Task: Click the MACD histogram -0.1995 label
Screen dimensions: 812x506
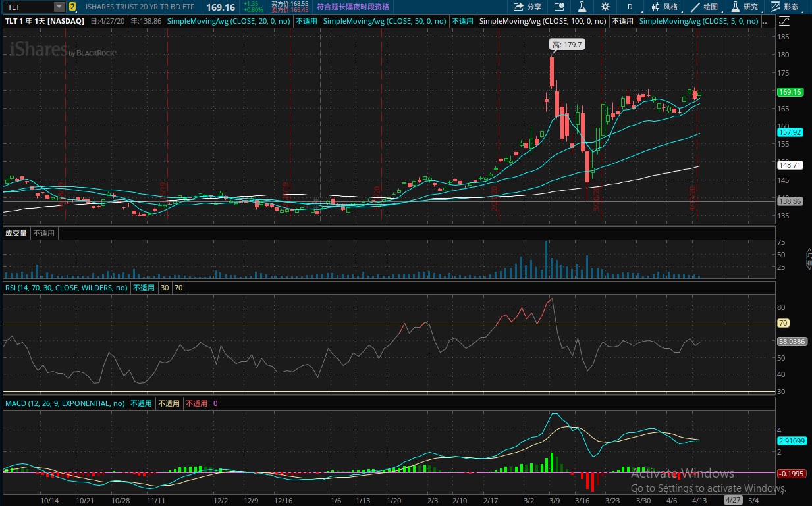Action: [x=792, y=473]
